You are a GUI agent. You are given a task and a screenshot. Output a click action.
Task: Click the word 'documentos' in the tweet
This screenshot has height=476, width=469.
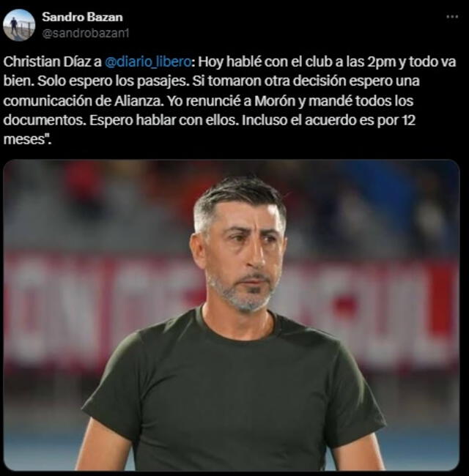(43, 121)
